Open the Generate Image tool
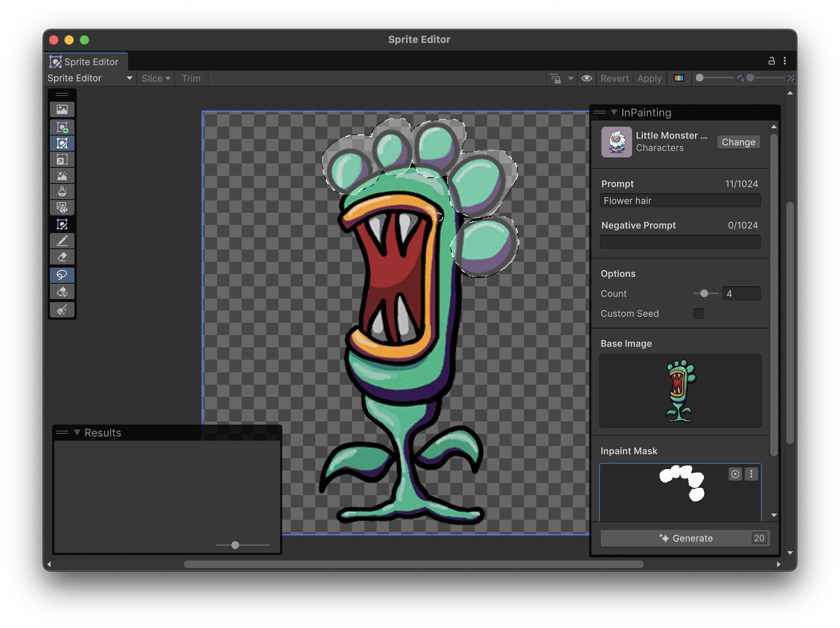This screenshot has width=840, height=628. coord(62,109)
